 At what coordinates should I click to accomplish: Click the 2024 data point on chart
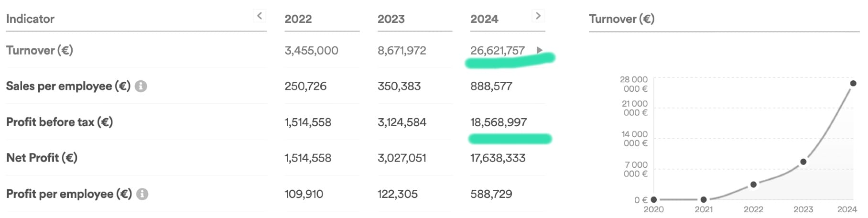point(853,84)
